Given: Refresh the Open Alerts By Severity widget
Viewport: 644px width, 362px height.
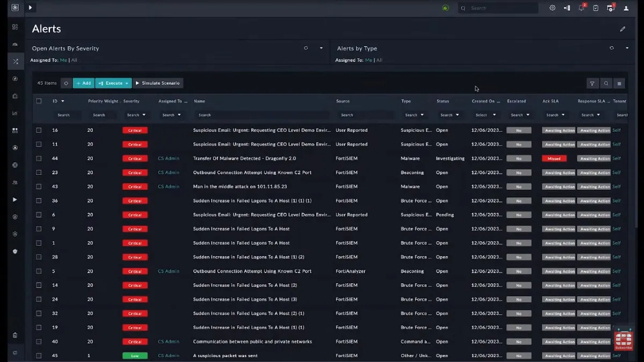Looking at the screenshot, I should pos(306,48).
